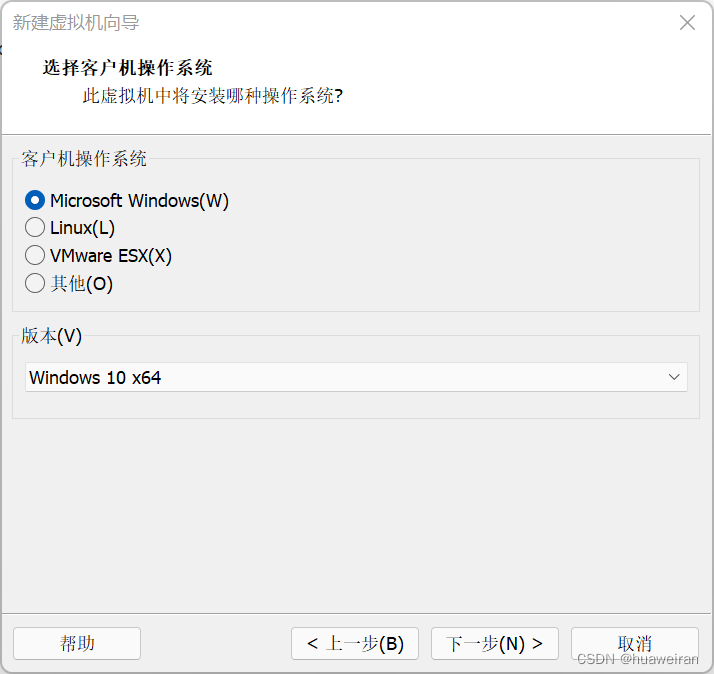Click the VMware ESX(X) label text
This screenshot has width=714, height=674.
(x=111, y=256)
